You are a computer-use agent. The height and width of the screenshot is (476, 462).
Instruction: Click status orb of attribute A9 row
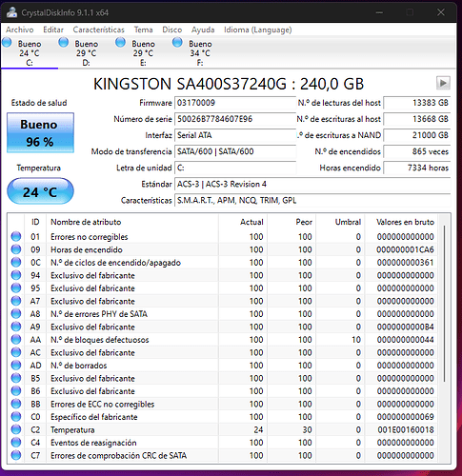click(x=16, y=327)
